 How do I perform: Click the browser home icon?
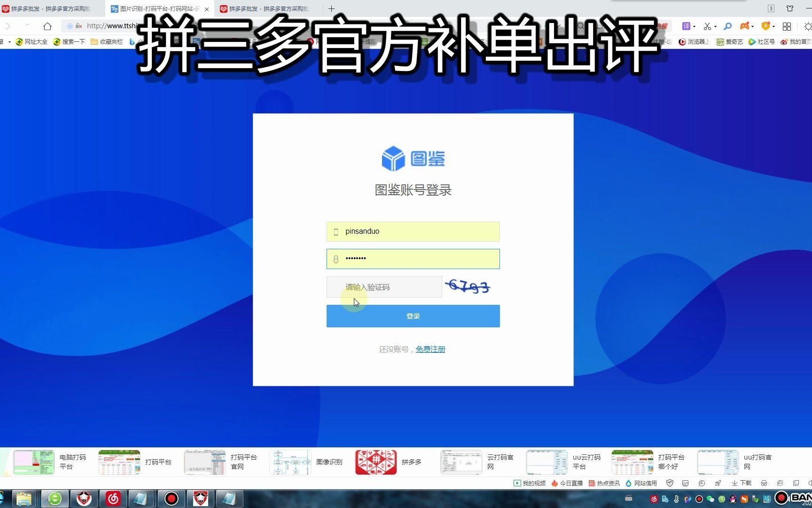tap(47, 26)
